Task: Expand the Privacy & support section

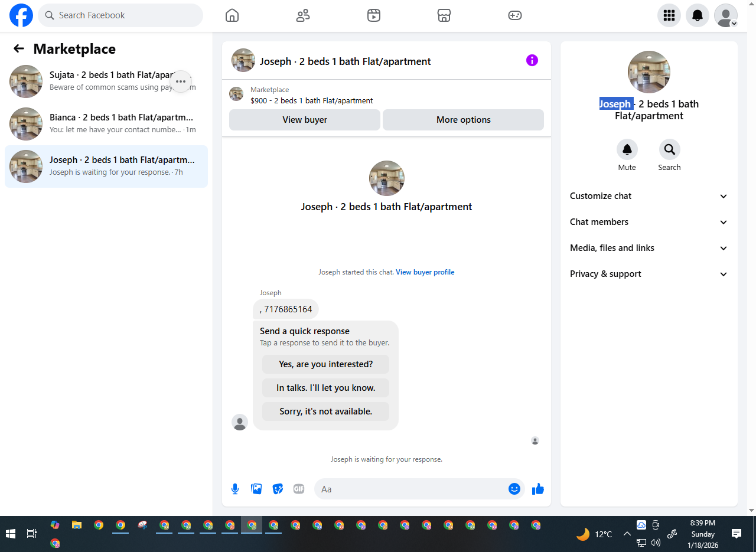Action: coord(649,274)
